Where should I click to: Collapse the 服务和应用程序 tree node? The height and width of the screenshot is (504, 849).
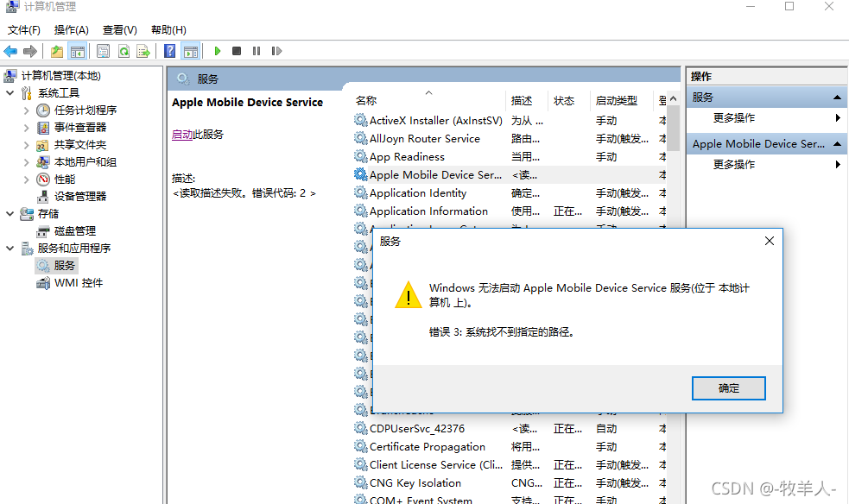(10, 249)
